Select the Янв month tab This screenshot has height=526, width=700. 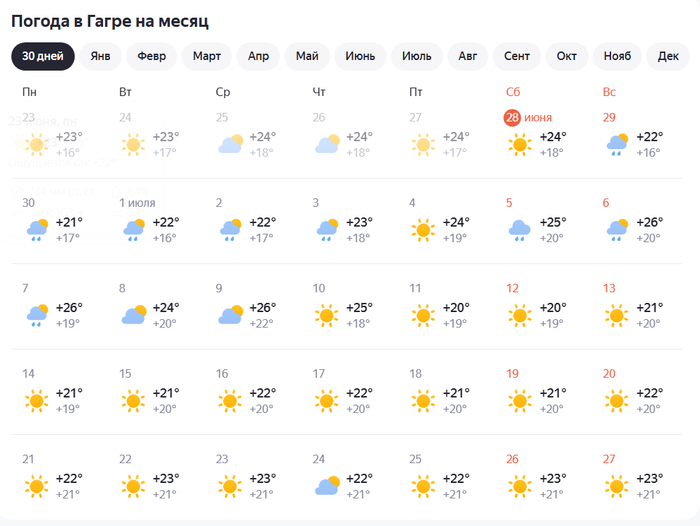(x=100, y=56)
